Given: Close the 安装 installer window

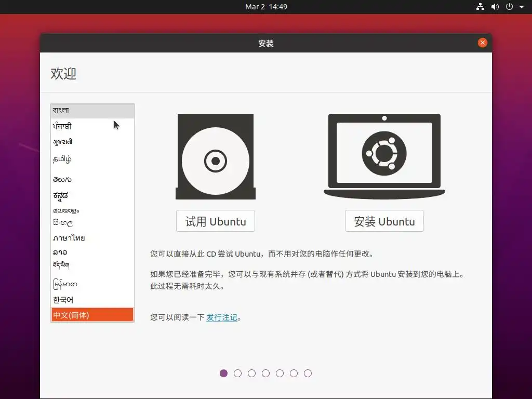Looking at the screenshot, I should (482, 43).
